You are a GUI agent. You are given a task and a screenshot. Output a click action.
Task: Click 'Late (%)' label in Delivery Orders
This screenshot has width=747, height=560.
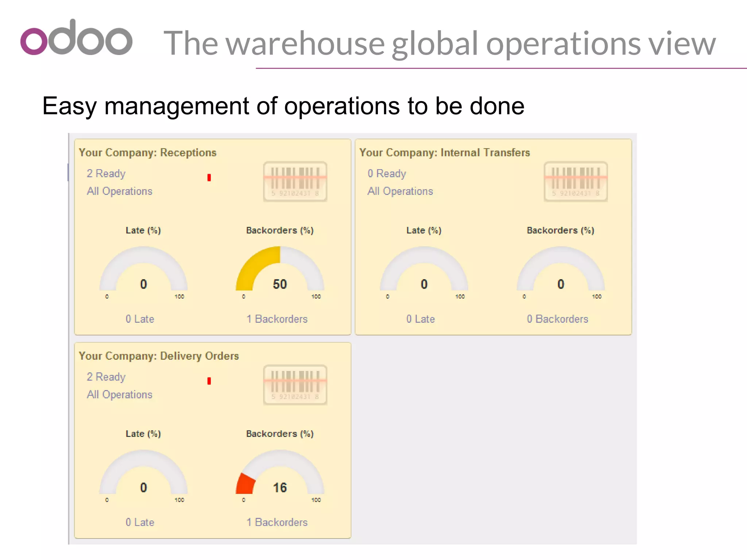coord(143,434)
